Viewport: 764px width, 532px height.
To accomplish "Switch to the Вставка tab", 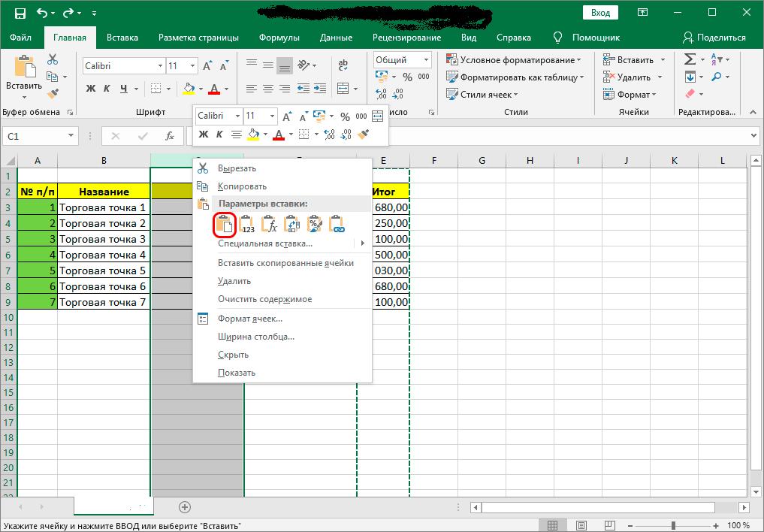I will [x=122, y=38].
